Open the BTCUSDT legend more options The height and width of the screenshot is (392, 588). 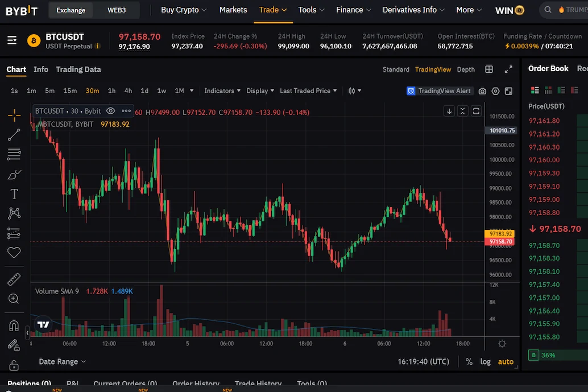pyautogui.click(x=126, y=111)
